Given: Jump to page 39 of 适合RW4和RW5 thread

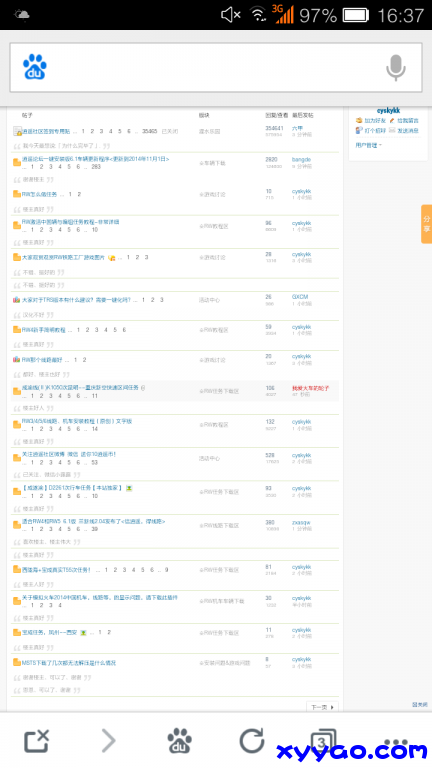Looking at the screenshot, I should [94, 529].
